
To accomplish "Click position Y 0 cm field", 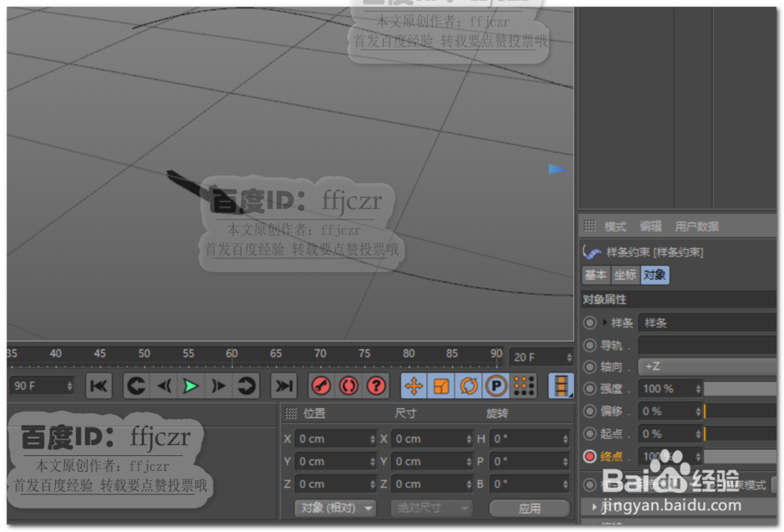I will 335,461.
